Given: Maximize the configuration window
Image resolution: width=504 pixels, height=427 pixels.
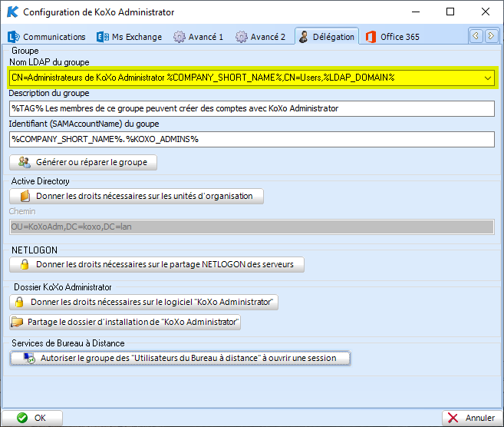Looking at the screenshot, I should pos(450,12).
